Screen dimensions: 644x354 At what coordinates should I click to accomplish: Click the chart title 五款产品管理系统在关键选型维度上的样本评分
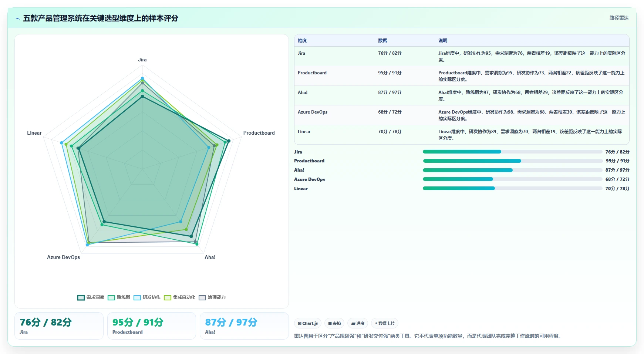tap(101, 18)
